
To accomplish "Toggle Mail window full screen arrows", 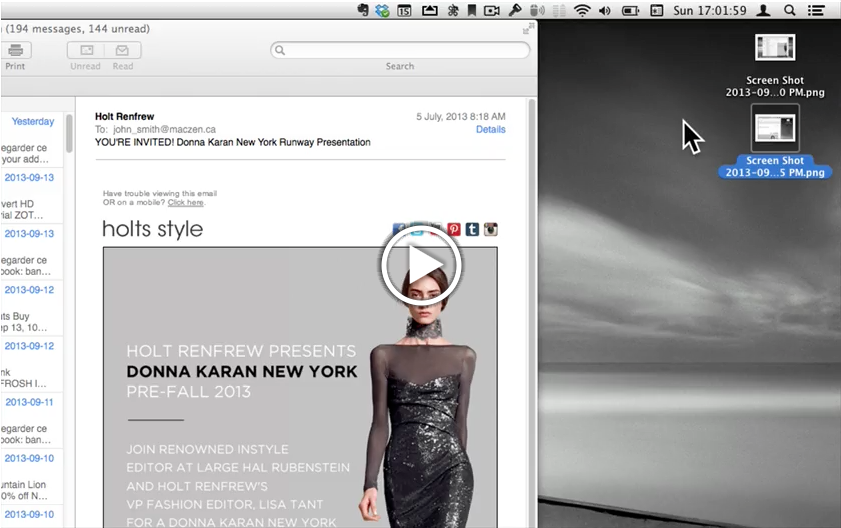I will coord(528,29).
